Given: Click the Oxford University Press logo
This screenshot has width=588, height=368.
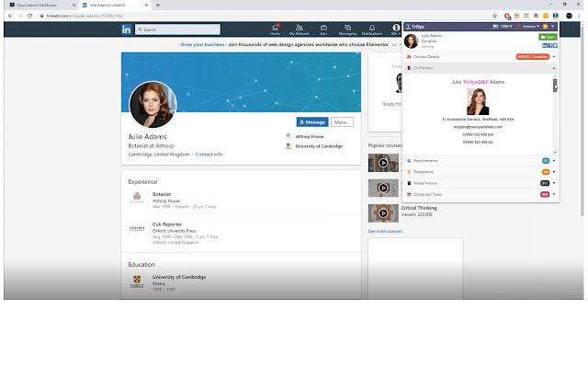Looking at the screenshot, I should [137, 228].
